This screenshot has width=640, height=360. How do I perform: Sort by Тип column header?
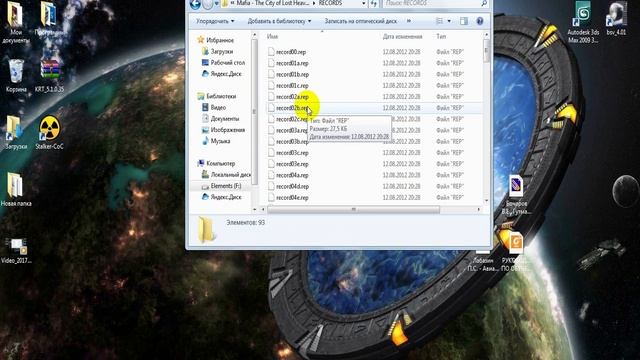click(x=441, y=36)
